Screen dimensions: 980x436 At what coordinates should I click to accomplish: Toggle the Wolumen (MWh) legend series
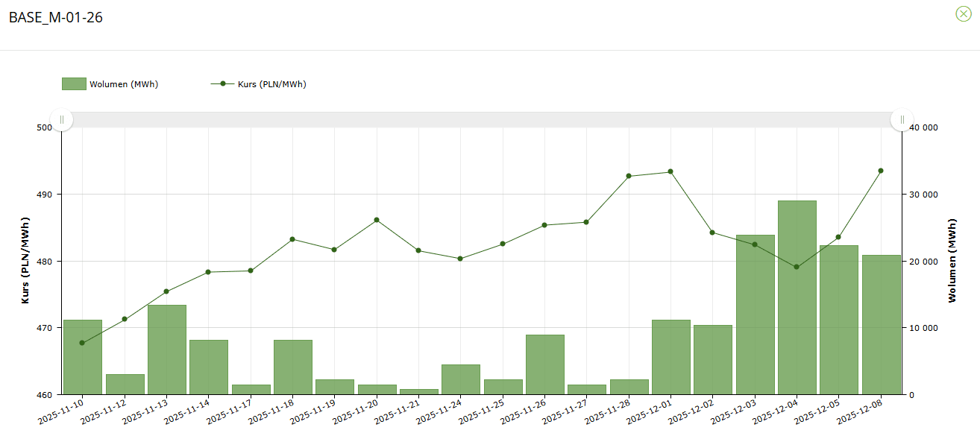tap(110, 84)
